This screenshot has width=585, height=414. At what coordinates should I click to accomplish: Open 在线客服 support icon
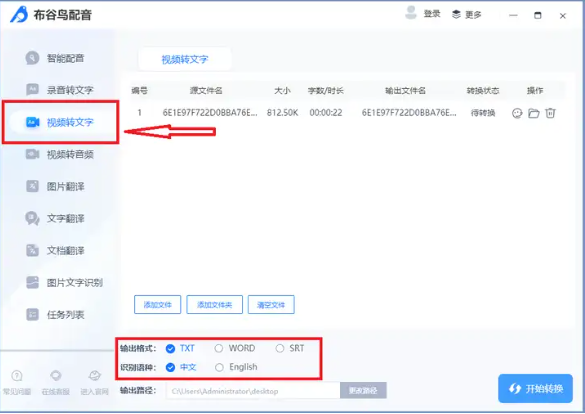click(x=56, y=382)
